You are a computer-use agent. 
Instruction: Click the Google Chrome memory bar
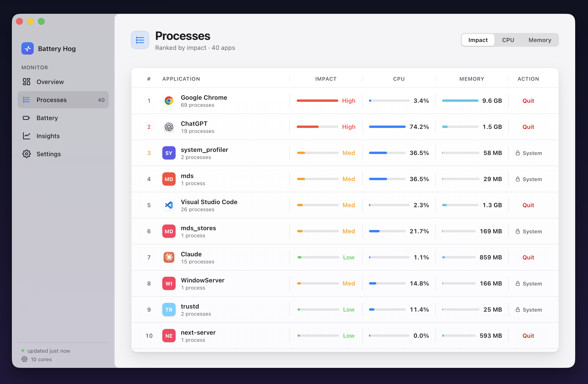pos(460,101)
